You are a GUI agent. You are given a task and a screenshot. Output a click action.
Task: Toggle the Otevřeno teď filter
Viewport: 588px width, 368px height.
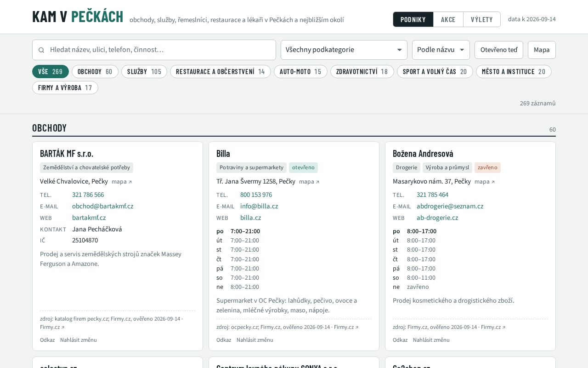coord(499,50)
